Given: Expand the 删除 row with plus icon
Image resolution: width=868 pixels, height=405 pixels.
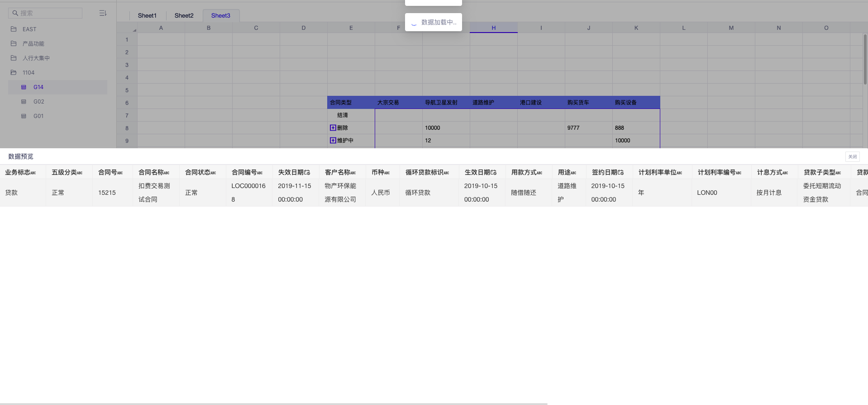Looking at the screenshot, I should click(333, 128).
